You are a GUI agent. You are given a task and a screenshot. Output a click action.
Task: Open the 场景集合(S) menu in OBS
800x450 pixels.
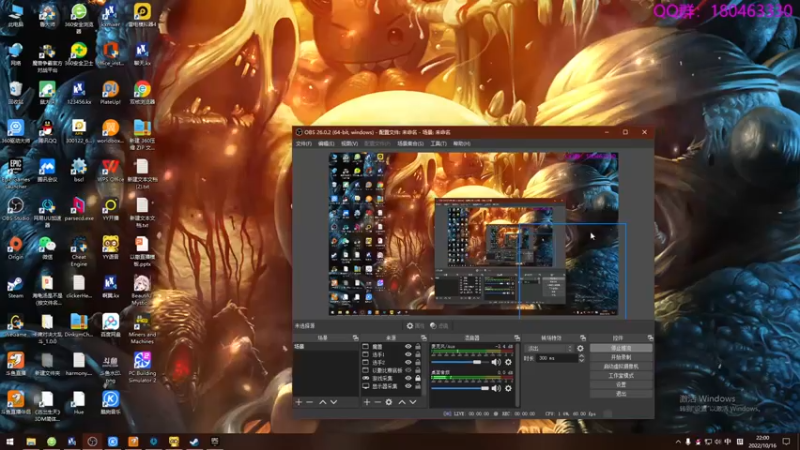tap(410, 144)
